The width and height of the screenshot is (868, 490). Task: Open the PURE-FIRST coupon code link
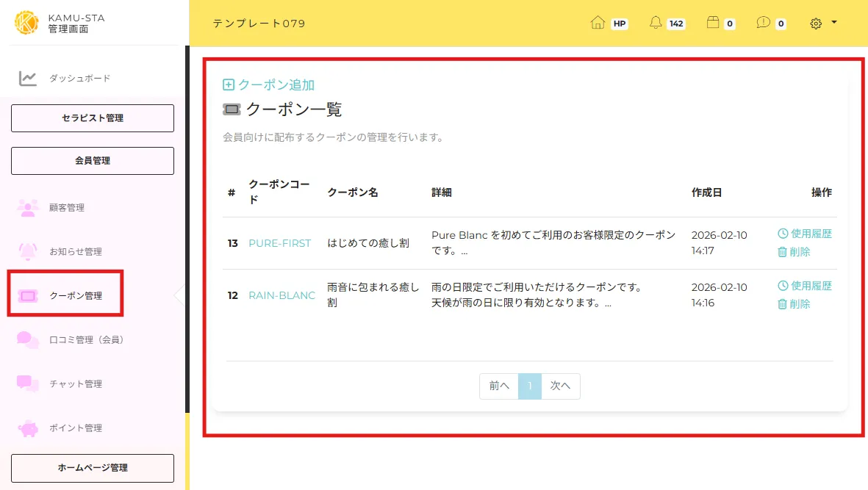(x=279, y=243)
